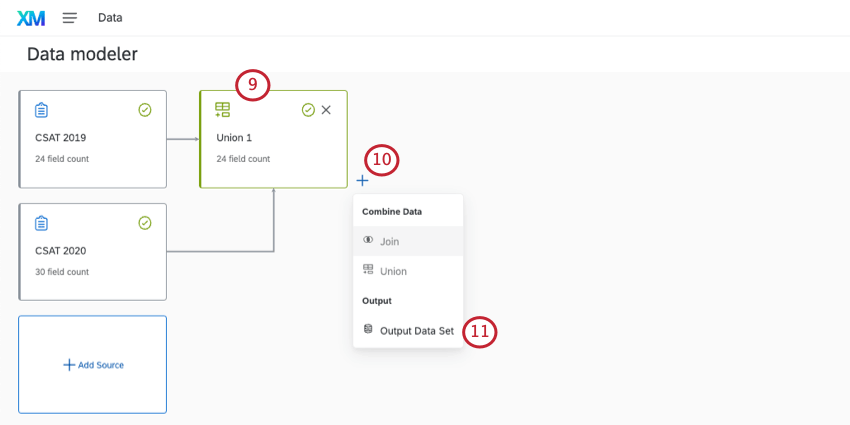Click the green checkmark on Union 1

pos(308,110)
